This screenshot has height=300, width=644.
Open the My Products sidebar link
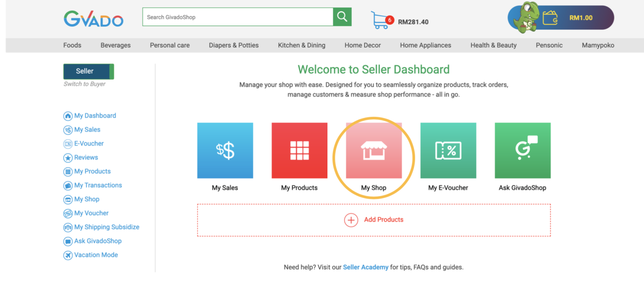click(93, 171)
